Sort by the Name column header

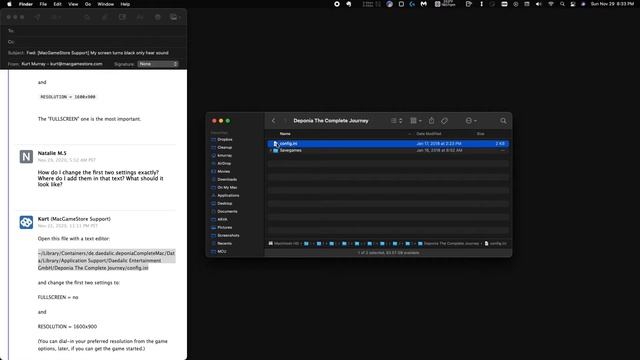(x=285, y=134)
